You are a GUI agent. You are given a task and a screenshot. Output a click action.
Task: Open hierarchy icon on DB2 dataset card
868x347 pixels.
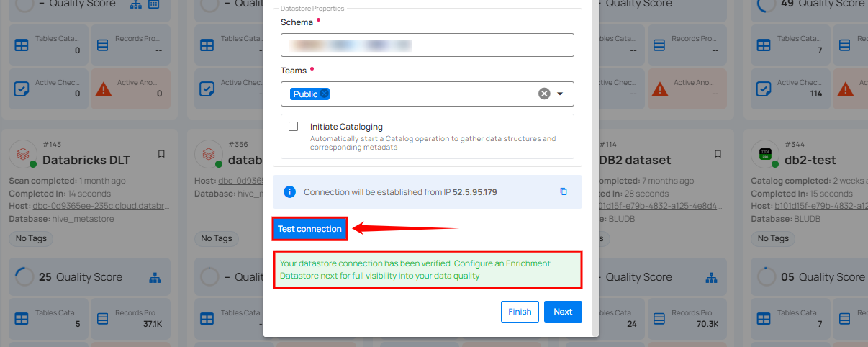[711, 277]
